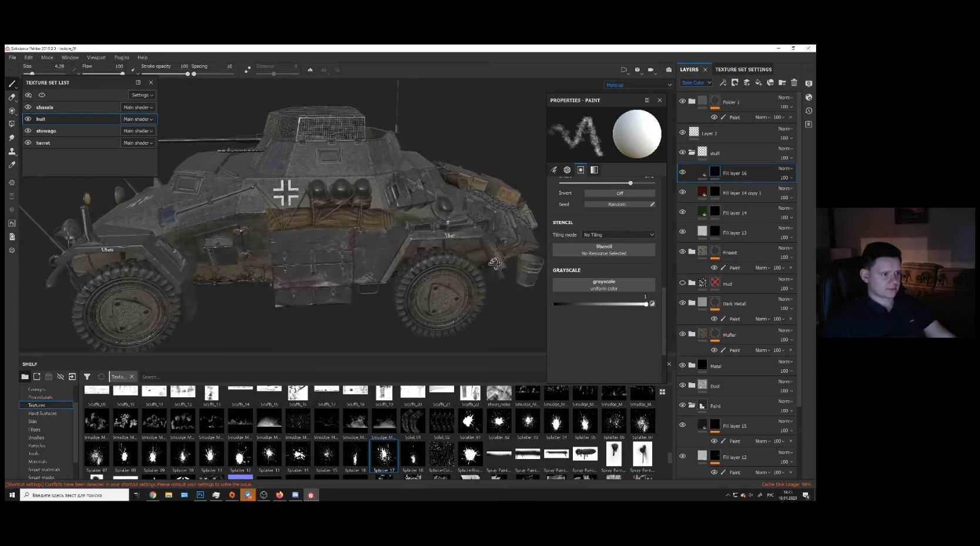Show the mud folder layer
Viewport: 980px width, 546px height.
click(x=682, y=283)
